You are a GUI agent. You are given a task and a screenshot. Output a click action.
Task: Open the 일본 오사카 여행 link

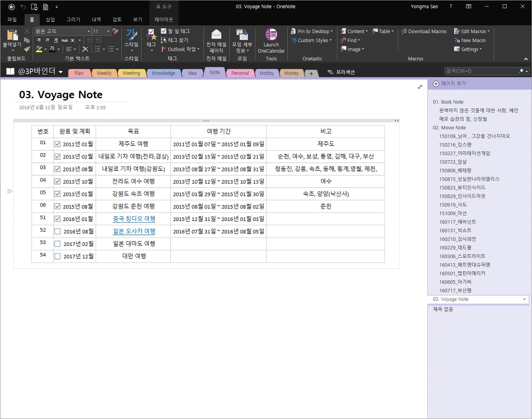tap(134, 232)
